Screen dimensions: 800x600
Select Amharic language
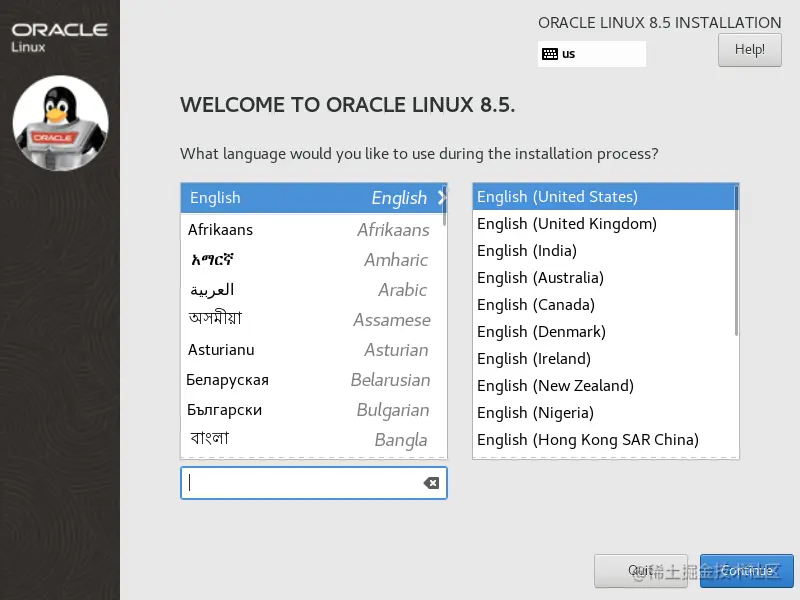[314, 260]
